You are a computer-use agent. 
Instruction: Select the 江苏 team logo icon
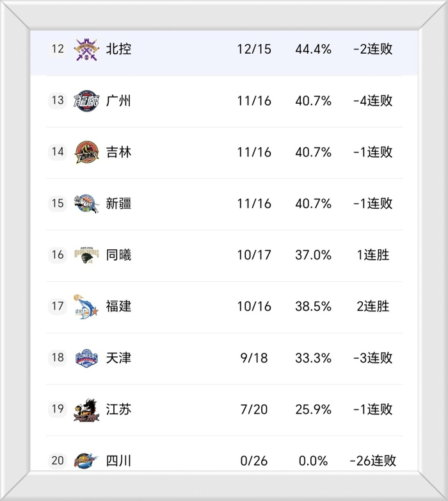click(x=86, y=409)
